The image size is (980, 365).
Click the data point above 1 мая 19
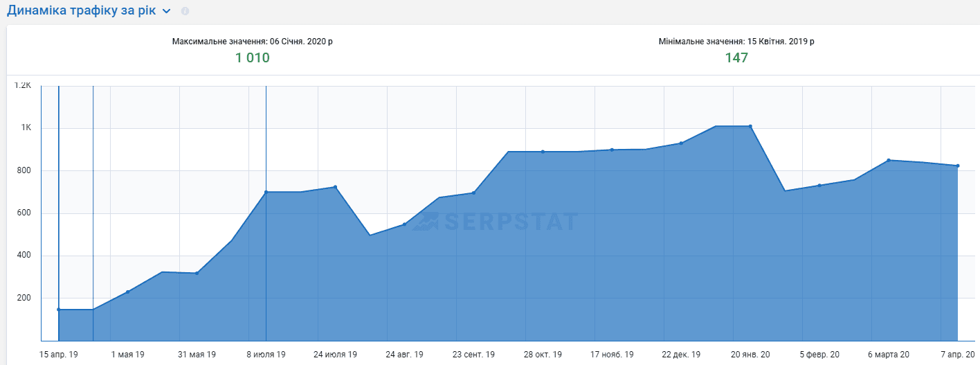click(x=128, y=292)
